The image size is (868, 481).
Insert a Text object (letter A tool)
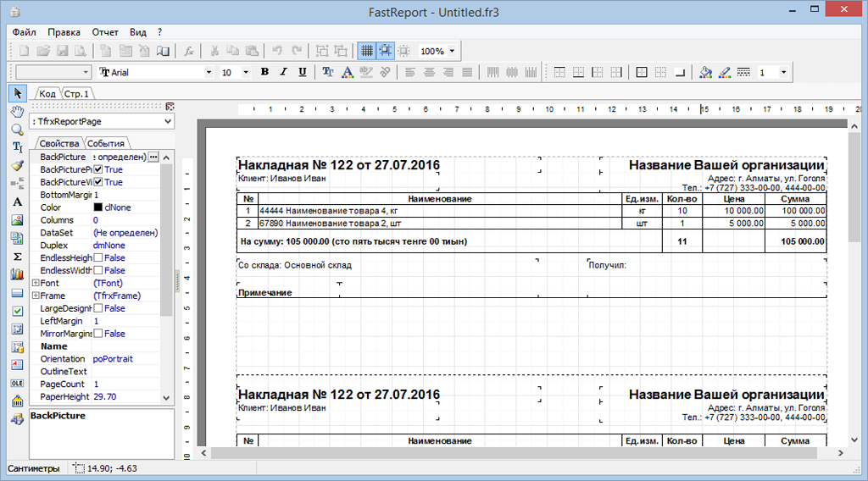point(17,202)
